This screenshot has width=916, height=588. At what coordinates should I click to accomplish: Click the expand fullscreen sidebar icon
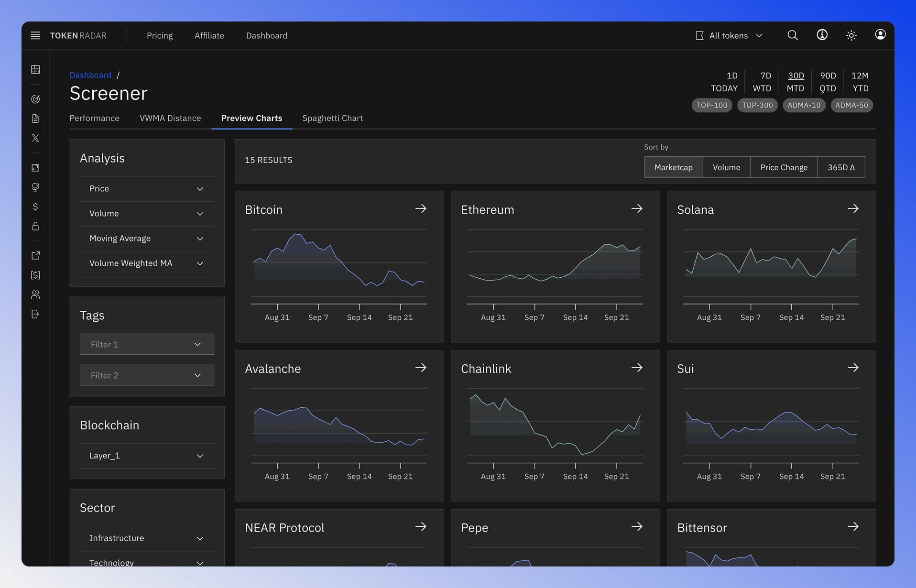[x=35, y=168]
